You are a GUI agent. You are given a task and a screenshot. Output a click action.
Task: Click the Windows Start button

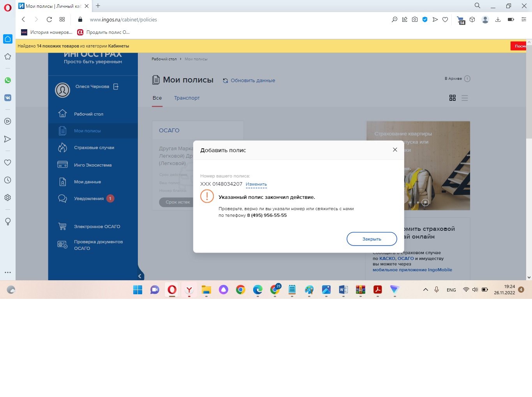pos(137,290)
